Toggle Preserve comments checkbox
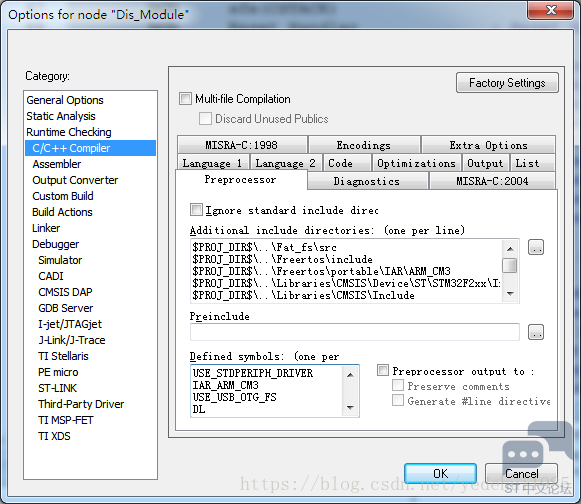581x504 pixels. pos(398,385)
